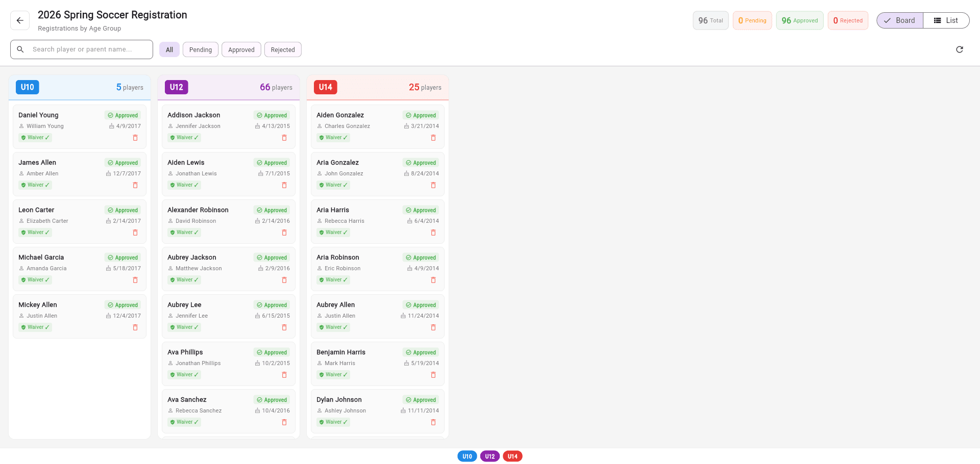
Task: Delete Alexander Robinson's registration
Action: [284, 233]
